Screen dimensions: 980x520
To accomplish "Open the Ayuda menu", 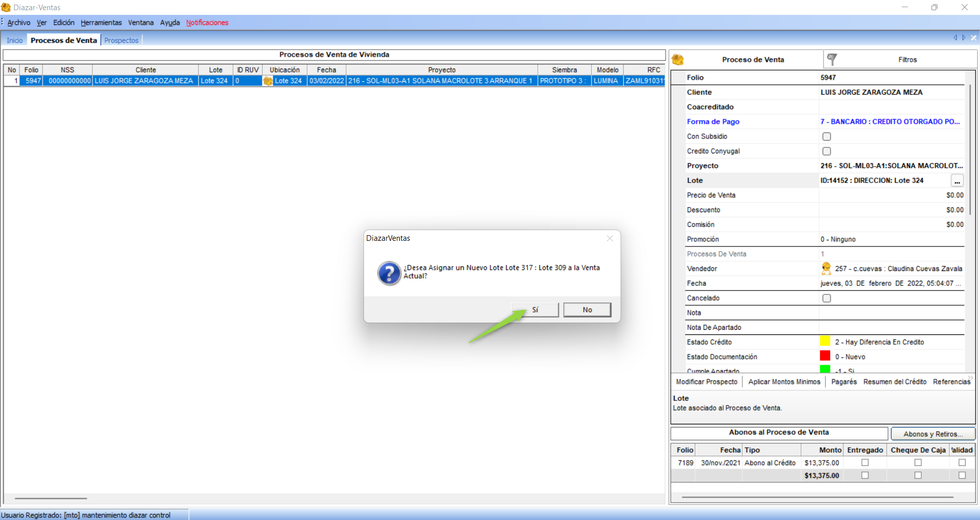I will pos(170,22).
